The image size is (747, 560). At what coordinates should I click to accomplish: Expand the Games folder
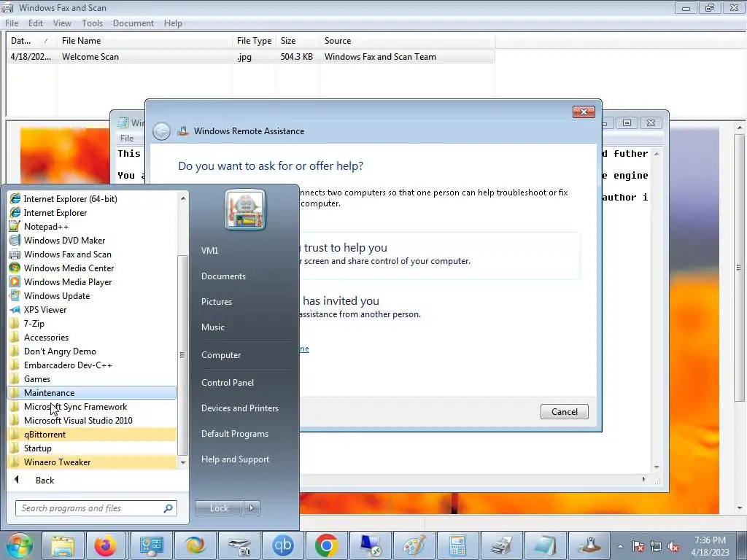point(92,379)
